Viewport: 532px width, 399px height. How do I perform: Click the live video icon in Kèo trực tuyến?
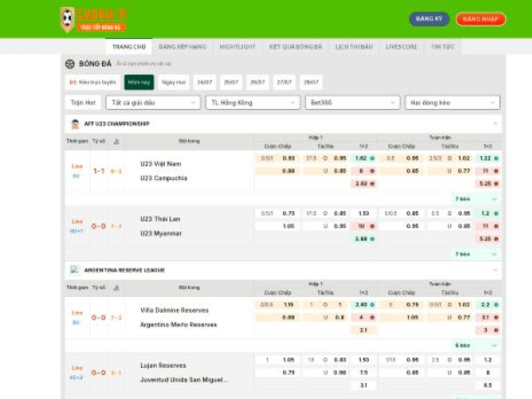[73, 82]
